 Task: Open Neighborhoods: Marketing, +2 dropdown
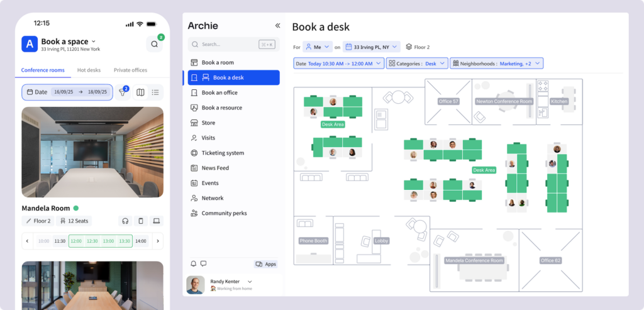point(497,64)
